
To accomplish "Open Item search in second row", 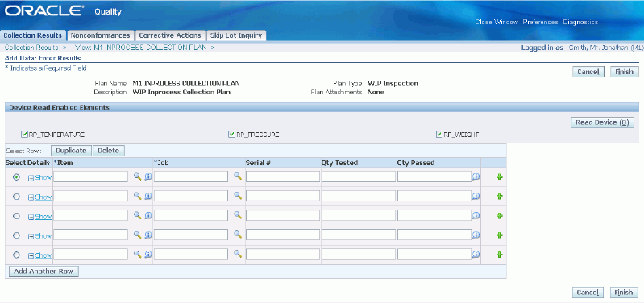I will [138, 196].
